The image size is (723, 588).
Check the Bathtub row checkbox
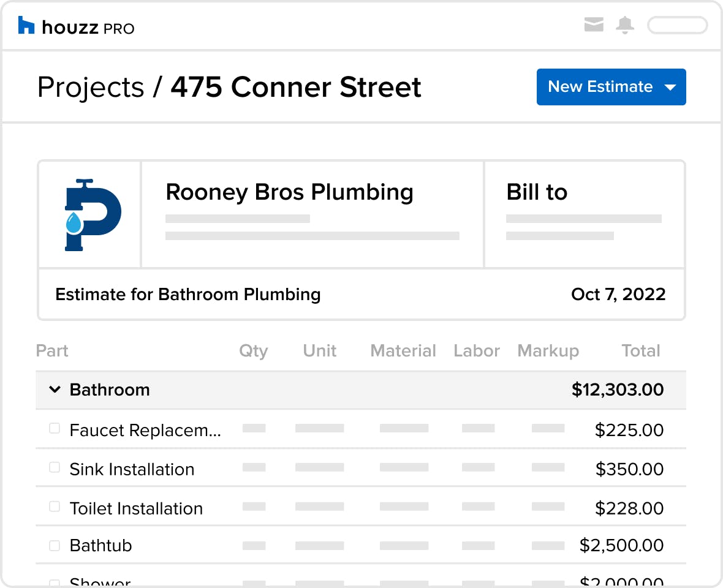55,545
